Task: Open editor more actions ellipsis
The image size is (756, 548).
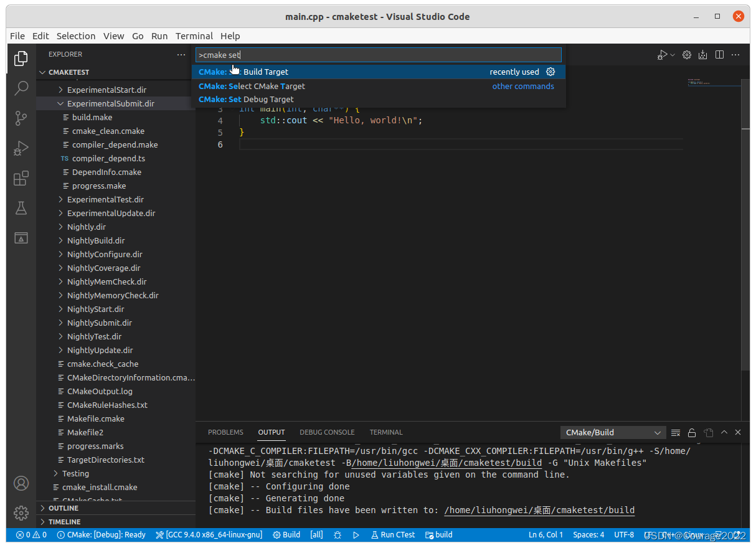Action: [735, 55]
